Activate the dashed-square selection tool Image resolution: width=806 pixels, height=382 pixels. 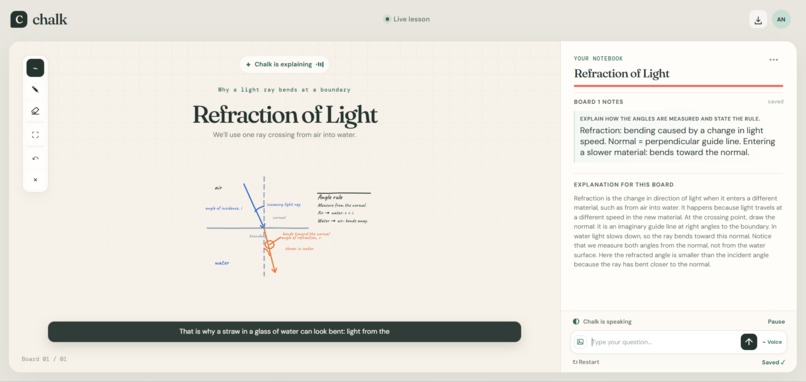(x=35, y=135)
